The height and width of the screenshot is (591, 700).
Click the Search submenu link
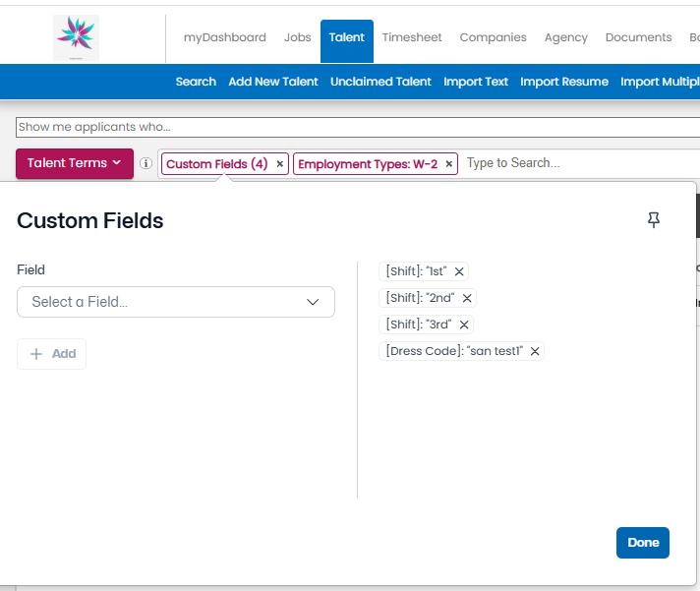click(196, 82)
